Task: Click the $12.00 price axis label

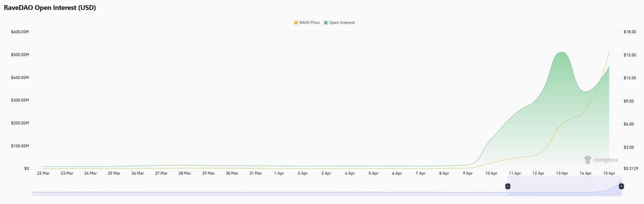Action: point(630,78)
